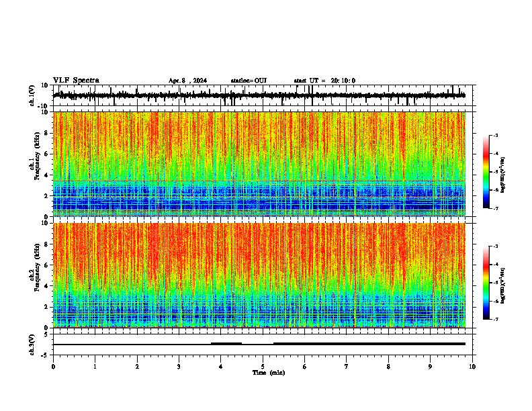
Task: Click time axis tick label "1"
Action: coord(95,367)
